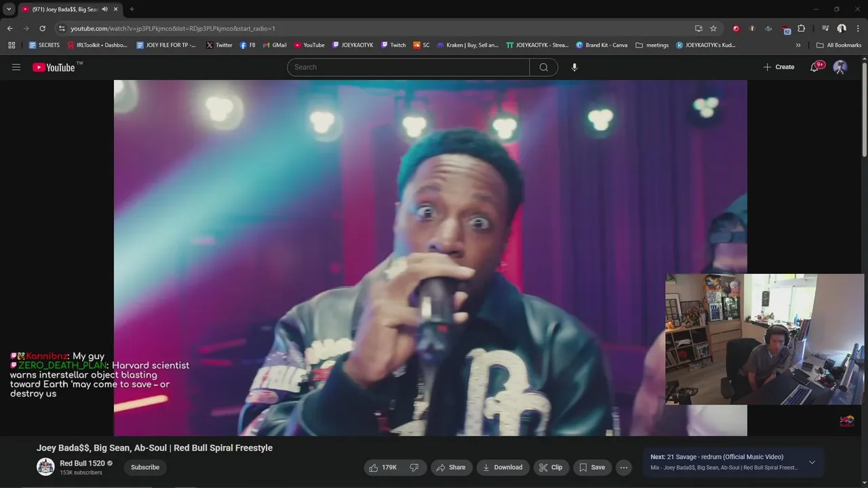Open the JOEYKAOTYK Twitch bookmark

click(353, 45)
